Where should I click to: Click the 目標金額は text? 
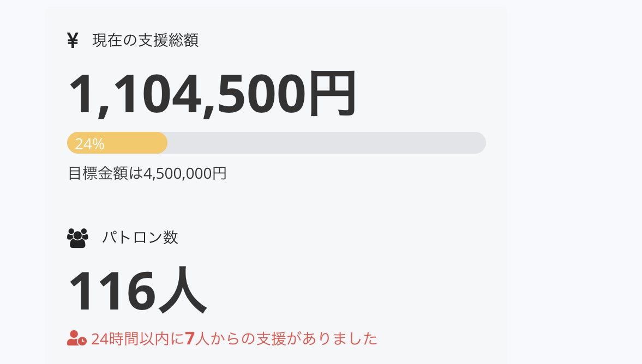coord(105,174)
